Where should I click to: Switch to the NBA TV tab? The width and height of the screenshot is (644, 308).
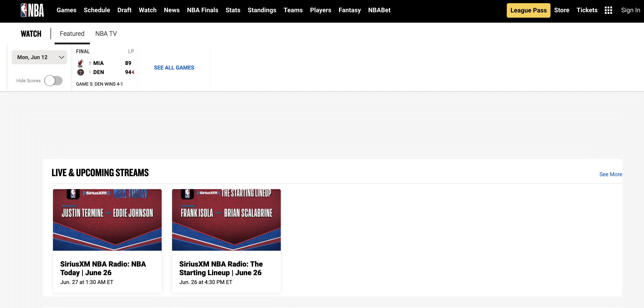(106, 34)
